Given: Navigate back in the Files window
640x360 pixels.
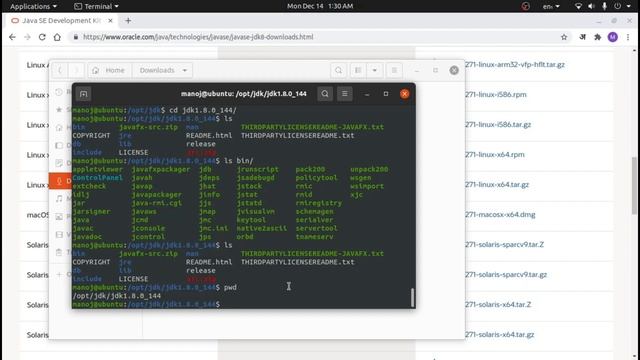Looking at the screenshot, I should 60,70.
